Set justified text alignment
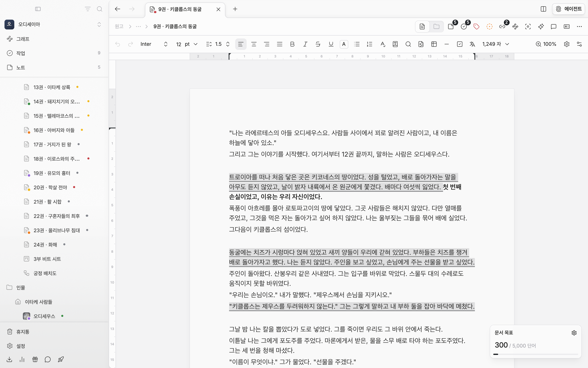 tap(280, 44)
